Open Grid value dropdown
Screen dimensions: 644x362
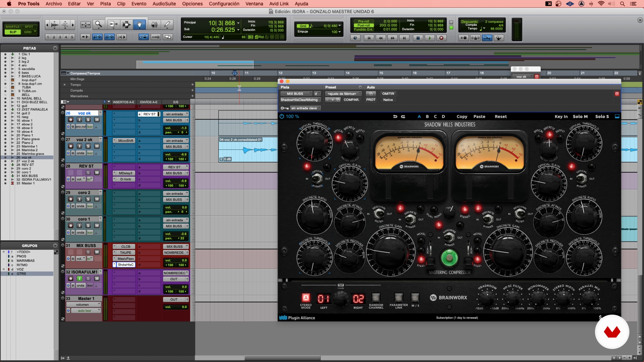pyautogui.click(x=339, y=26)
